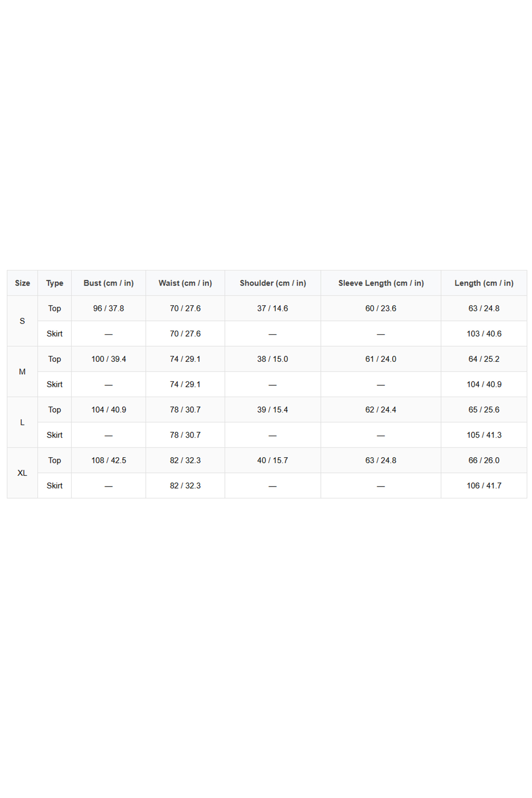The height and width of the screenshot is (798, 532).
Task: Select the skirt length 103 / 40.6
Action: coord(484,334)
